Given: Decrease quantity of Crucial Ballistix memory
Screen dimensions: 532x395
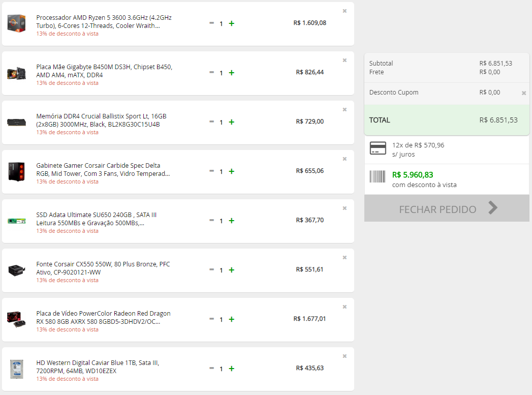Looking at the screenshot, I should coord(212,121).
